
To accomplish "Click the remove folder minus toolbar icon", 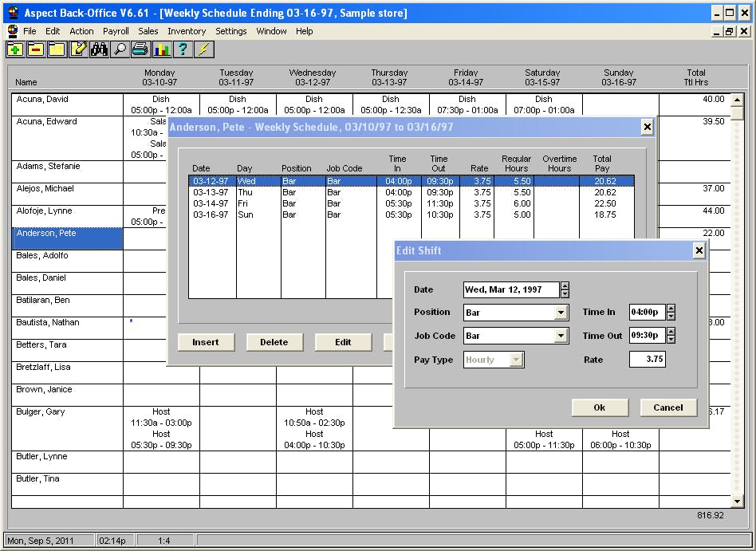I will click(x=36, y=49).
